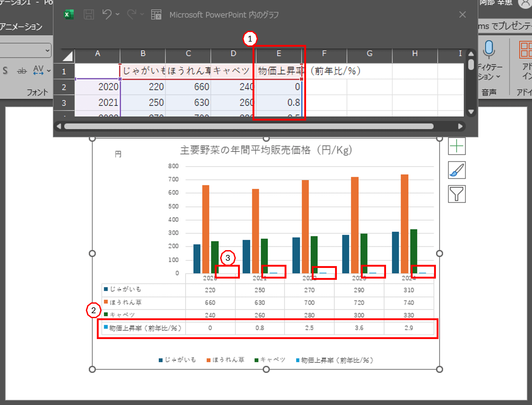532x405 pixels.
Task: Click the Chart Elements plus button
Action: [456, 146]
